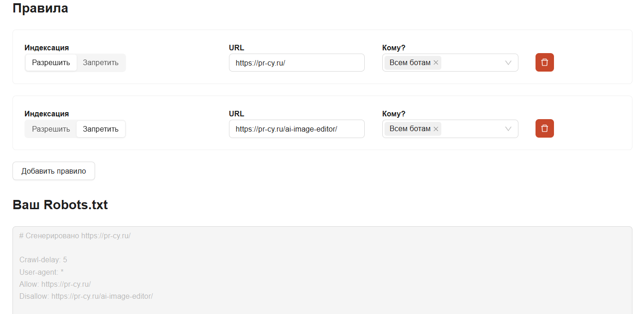
Task: Expand the first rule's 'Кому?' dropdown arrow
Action: click(x=508, y=63)
